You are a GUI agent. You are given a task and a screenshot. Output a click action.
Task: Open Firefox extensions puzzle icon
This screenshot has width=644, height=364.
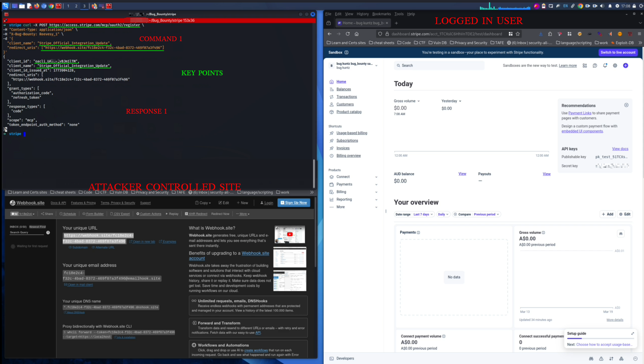click(550, 34)
